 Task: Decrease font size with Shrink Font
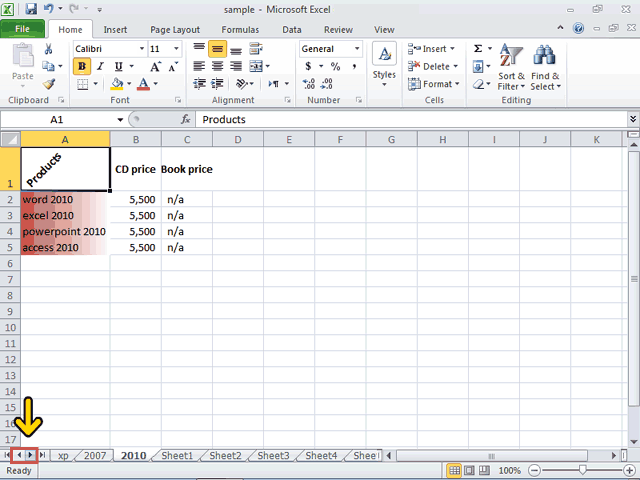173,67
